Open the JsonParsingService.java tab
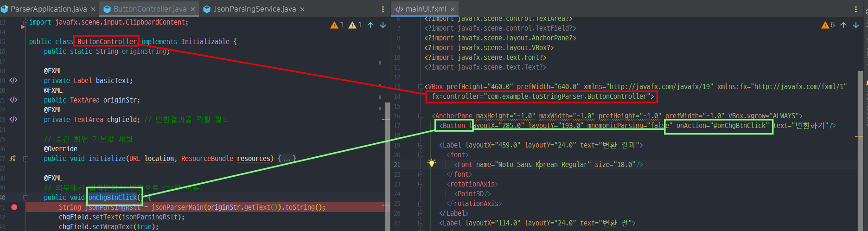868x231 pixels. tap(254, 9)
